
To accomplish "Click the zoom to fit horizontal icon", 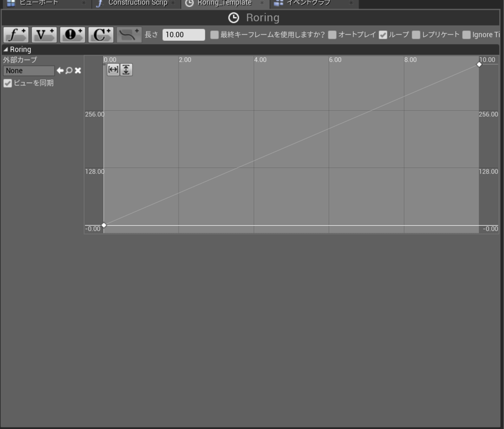I will (113, 69).
